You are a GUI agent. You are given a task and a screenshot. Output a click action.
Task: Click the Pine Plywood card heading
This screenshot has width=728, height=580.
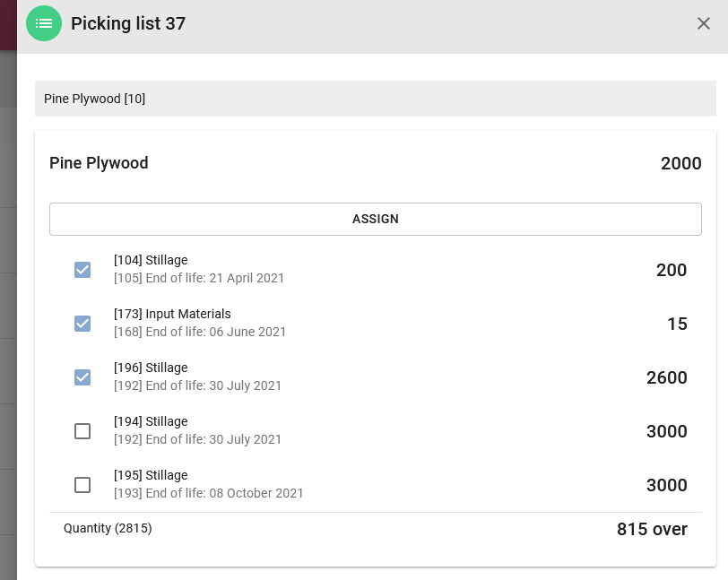click(x=99, y=163)
